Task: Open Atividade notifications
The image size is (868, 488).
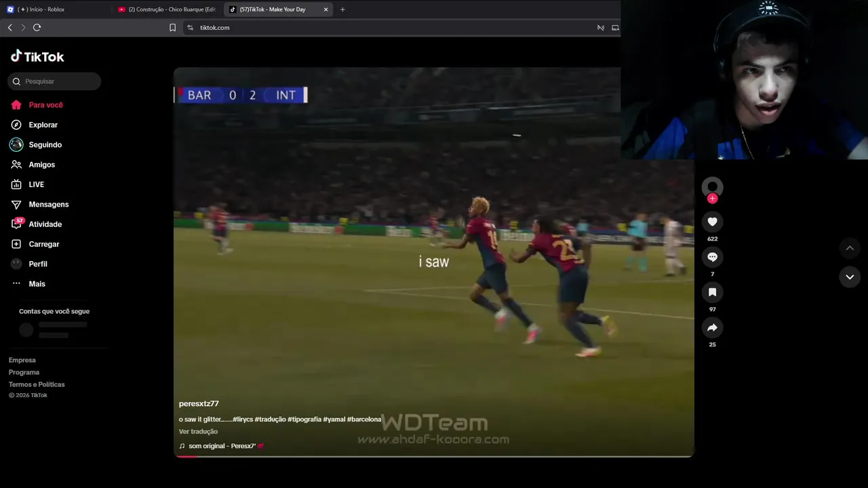Action: click(x=45, y=224)
